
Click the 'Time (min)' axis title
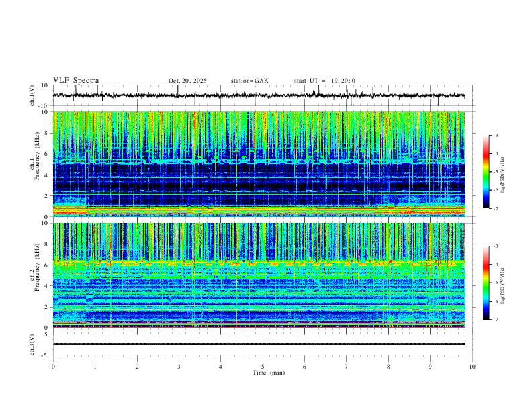[269, 373]
